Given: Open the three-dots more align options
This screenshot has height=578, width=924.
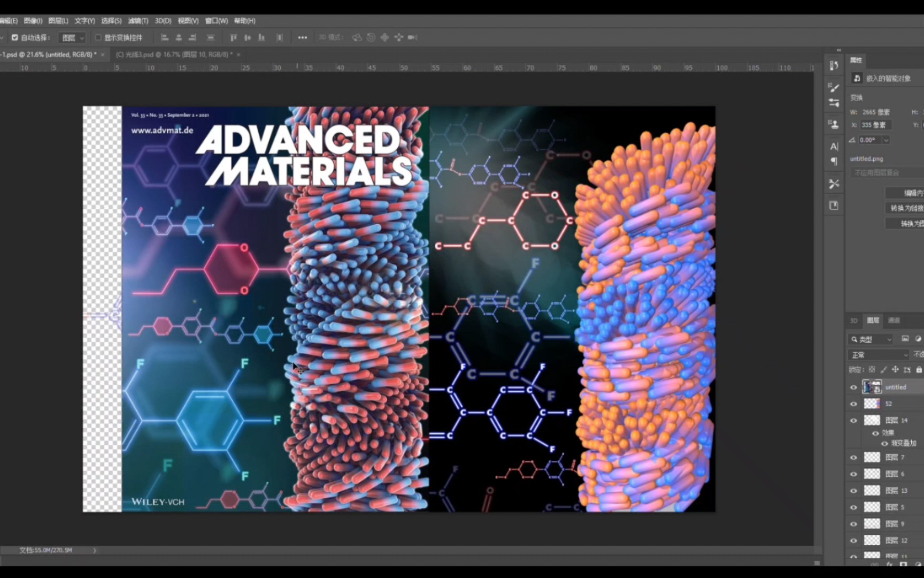Looking at the screenshot, I should click(303, 37).
